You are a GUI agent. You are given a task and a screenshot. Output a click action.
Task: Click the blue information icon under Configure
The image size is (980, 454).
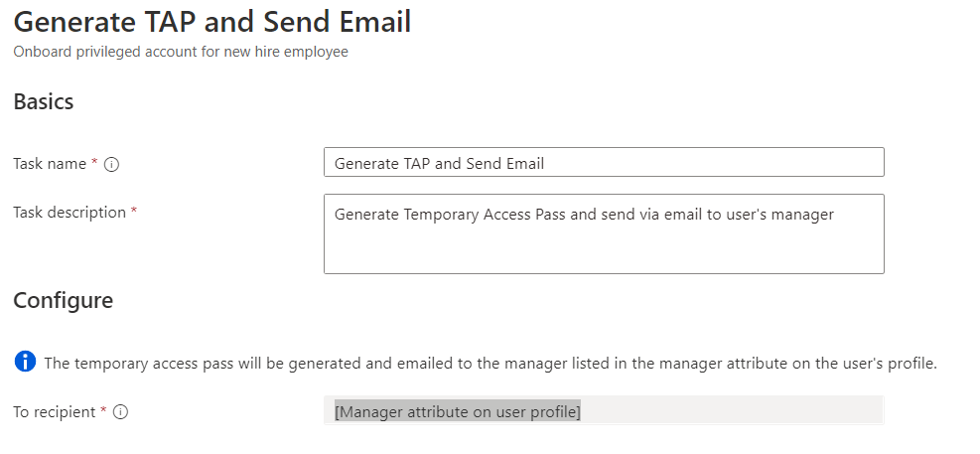click(25, 362)
